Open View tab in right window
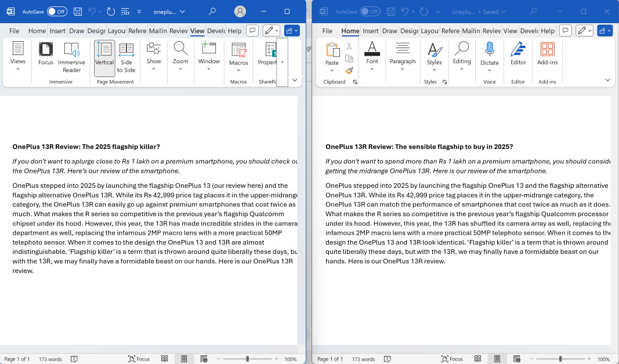This screenshot has width=619, height=364. click(x=510, y=31)
